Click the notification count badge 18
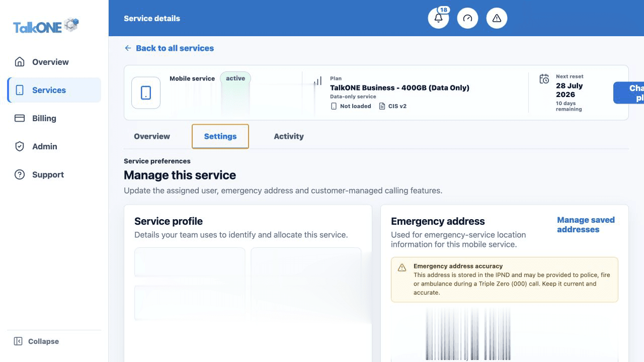644x362 pixels. [443, 10]
